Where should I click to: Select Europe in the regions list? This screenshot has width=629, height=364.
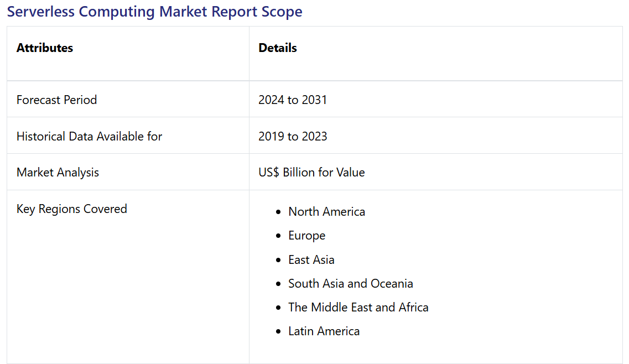306,236
